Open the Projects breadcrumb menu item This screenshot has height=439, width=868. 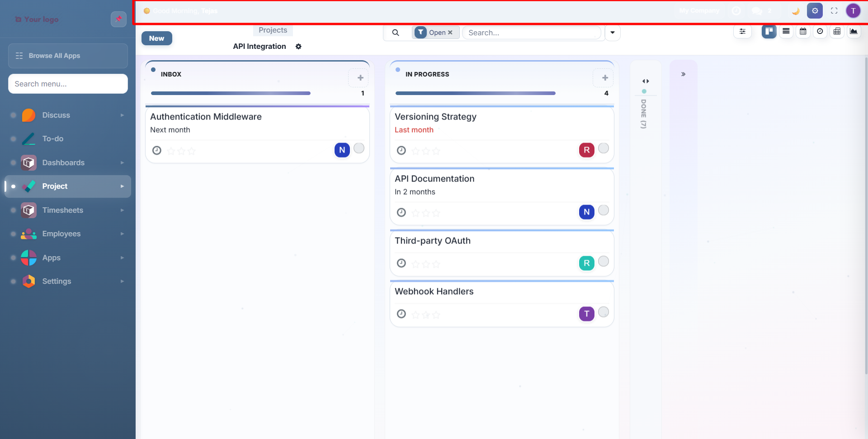(272, 30)
